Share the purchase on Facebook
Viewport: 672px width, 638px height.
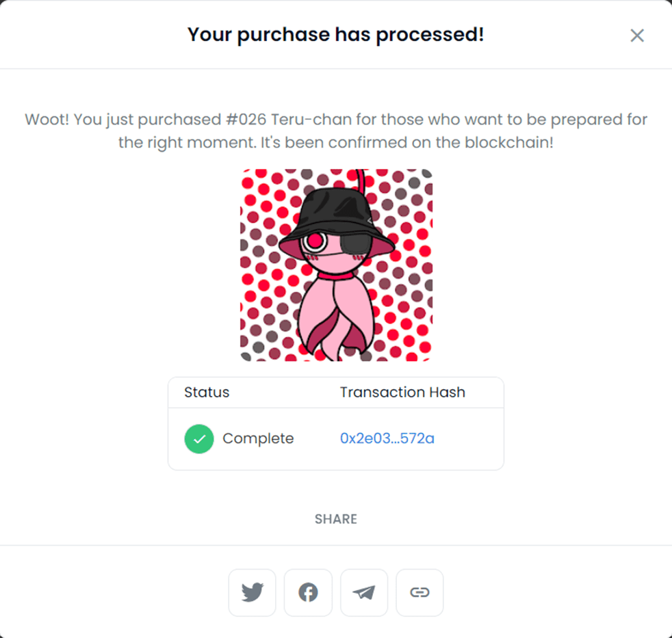[x=308, y=593]
